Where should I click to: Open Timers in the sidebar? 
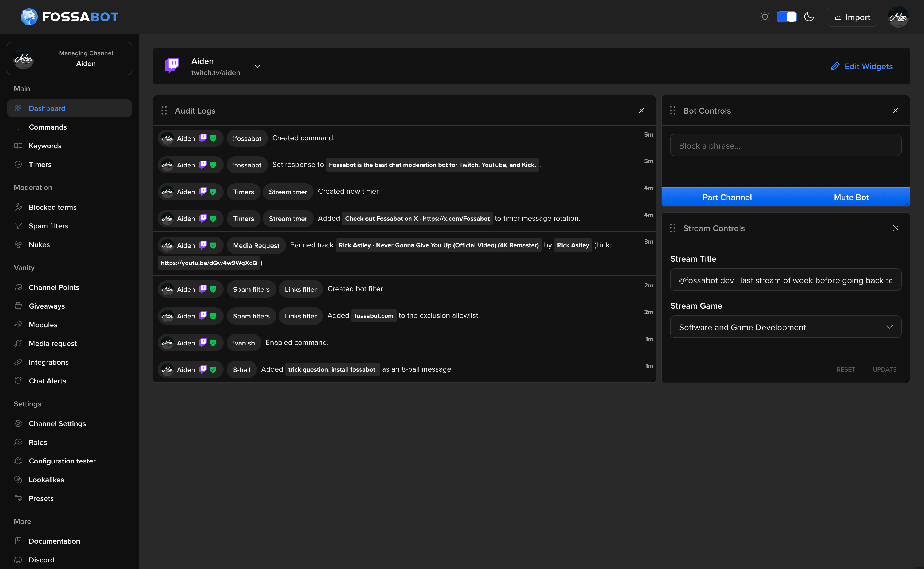(x=69, y=165)
